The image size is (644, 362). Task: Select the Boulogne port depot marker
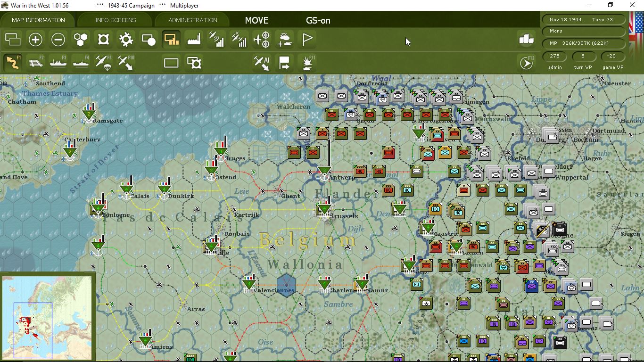click(x=98, y=207)
